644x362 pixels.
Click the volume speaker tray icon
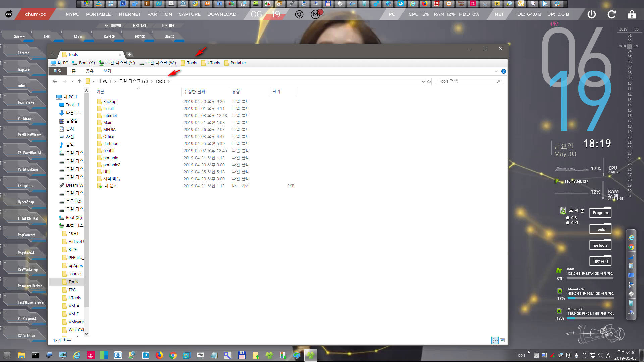click(x=600, y=355)
